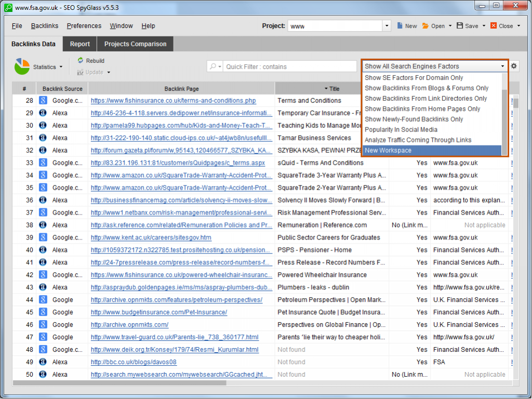Expand the Open button dropdown arrow
The height and width of the screenshot is (399, 532).
tap(450, 26)
